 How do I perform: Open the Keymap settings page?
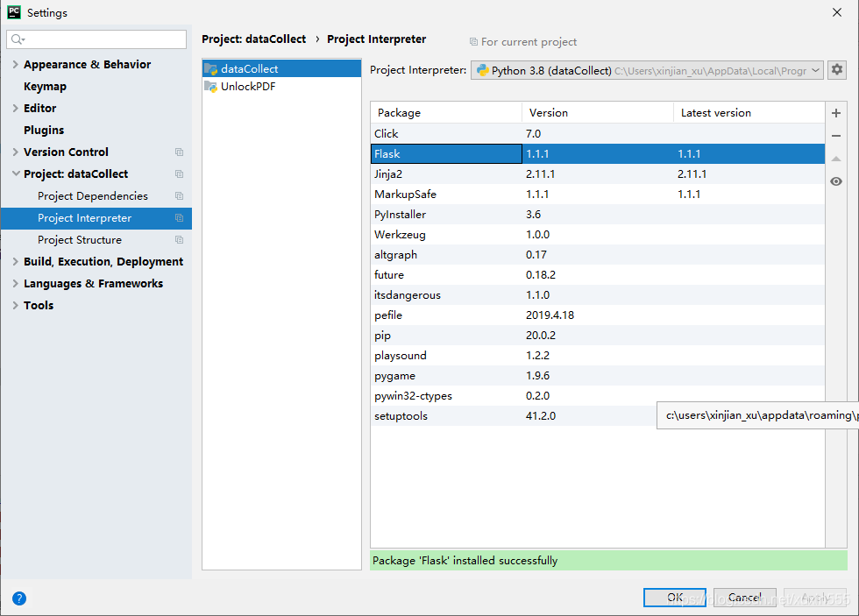coord(45,87)
